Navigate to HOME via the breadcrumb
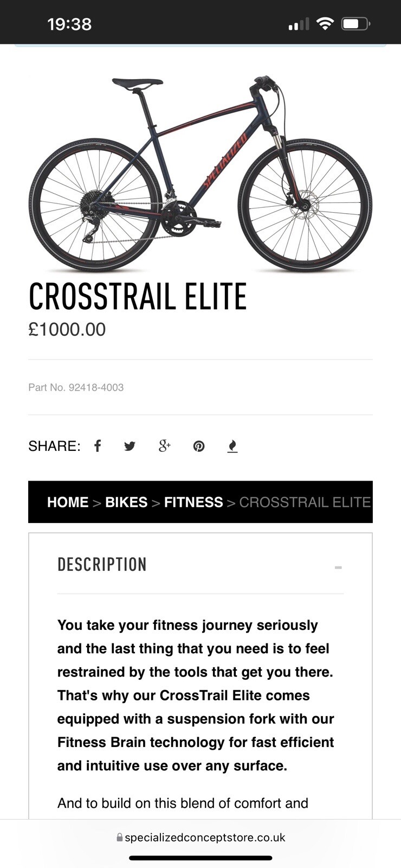Image resolution: width=401 pixels, height=868 pixels. pos(68,502)
